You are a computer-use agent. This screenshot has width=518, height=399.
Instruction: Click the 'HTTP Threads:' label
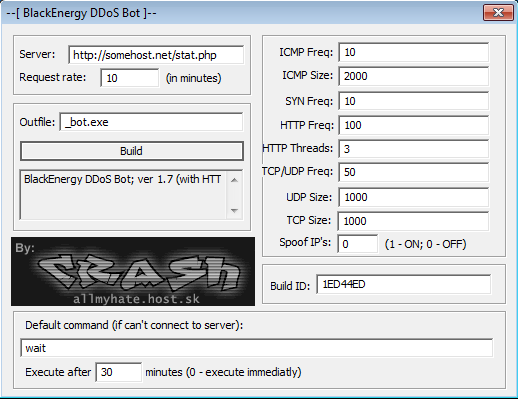pos(298,148)
